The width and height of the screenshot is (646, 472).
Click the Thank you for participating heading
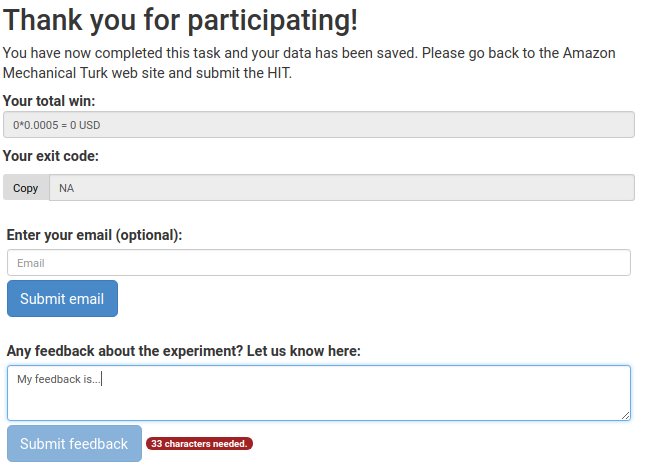tap(180, 20)
